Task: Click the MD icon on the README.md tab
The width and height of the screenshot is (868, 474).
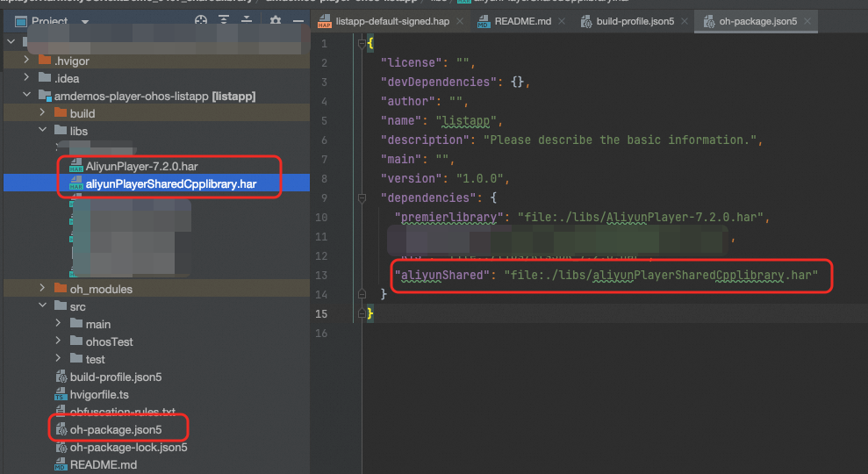Action: [x=484, y=21]
